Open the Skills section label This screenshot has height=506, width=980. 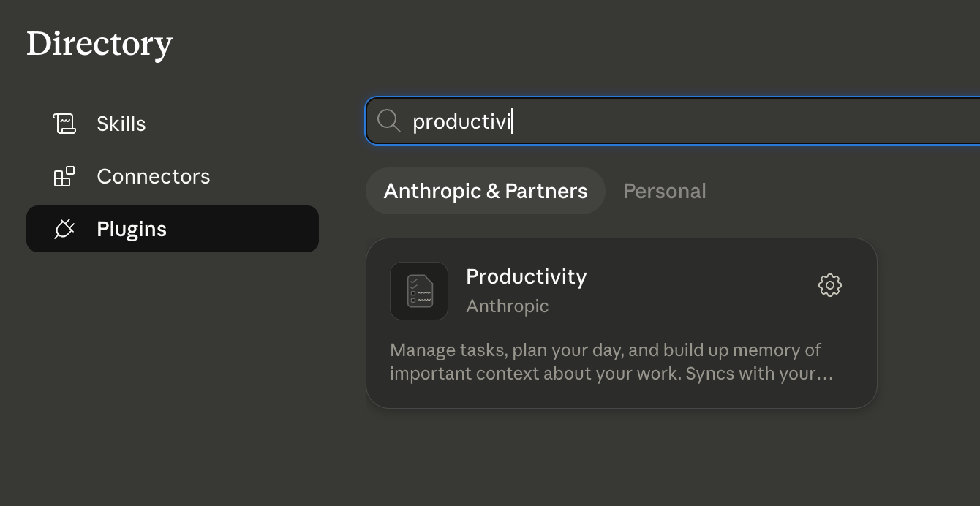[121, 124]
